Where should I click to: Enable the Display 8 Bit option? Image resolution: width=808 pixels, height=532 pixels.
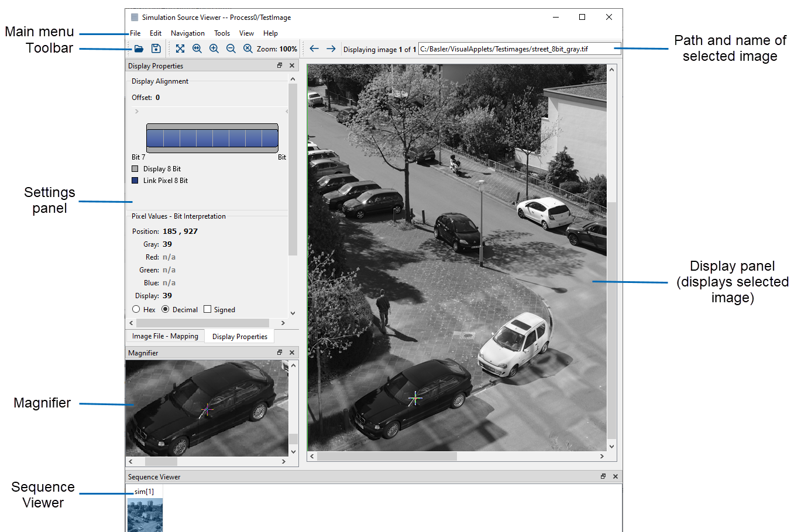pyautogui.click(x=135, y=168)
